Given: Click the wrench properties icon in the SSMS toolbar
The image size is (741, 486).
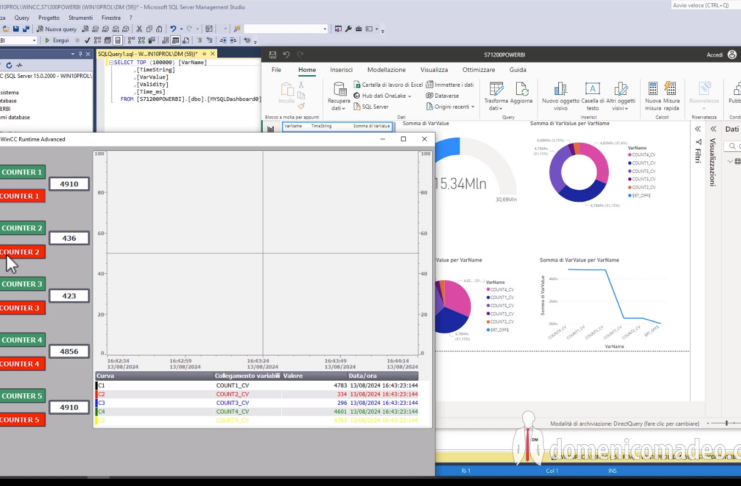Looking at the screenshot, I should [x=348, y=29].
